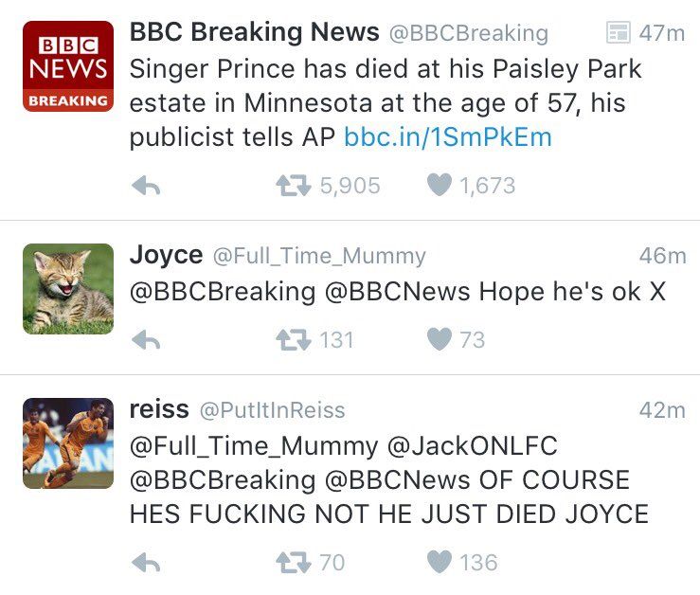Open BBC Breaking News profile picture
Image resolution: width=700 pixels, height=595 pixels.
click(68, 65)
